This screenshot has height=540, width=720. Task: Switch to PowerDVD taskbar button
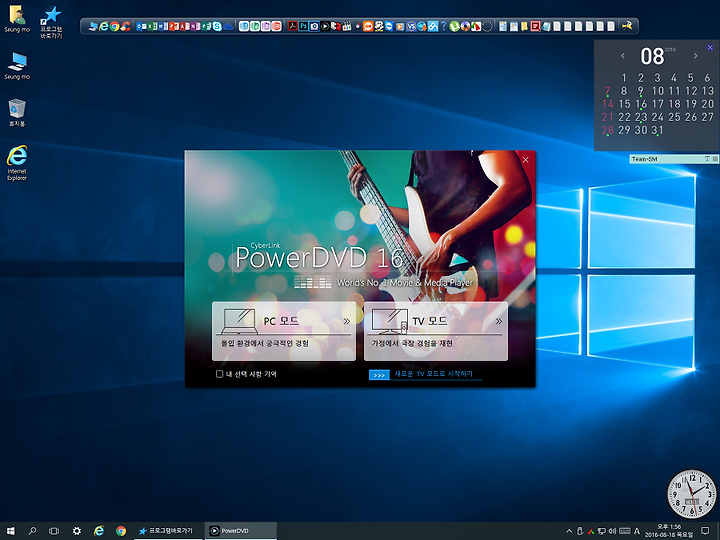(x=241, y=531)
